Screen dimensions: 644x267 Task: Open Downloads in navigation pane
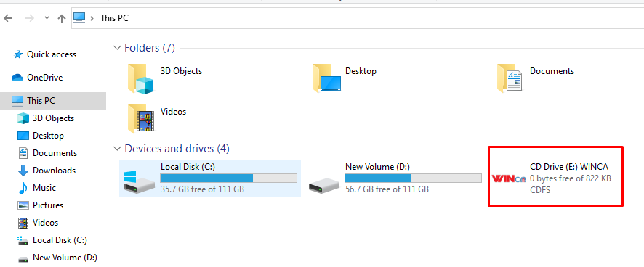(55, 171)
